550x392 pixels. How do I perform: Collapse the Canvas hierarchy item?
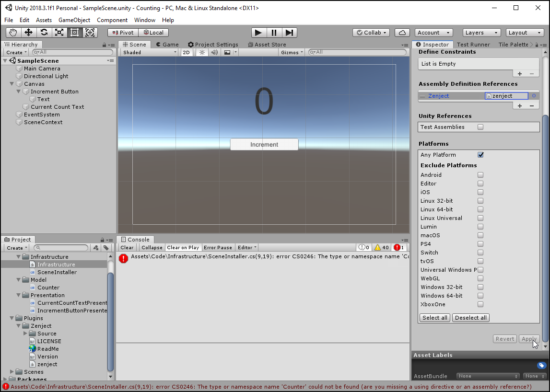pyautogui.click(x=12, y=84)
